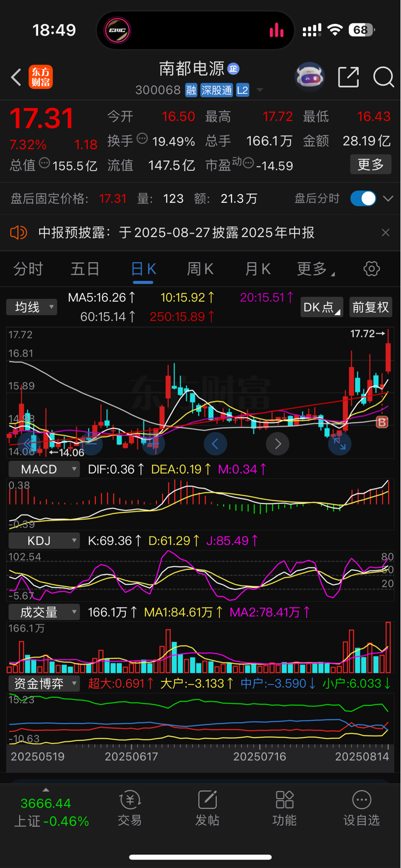Screen dimensions: 401x868
Task: Open the 成交量 indicator dropdown
Action: [x=44, y=612]
